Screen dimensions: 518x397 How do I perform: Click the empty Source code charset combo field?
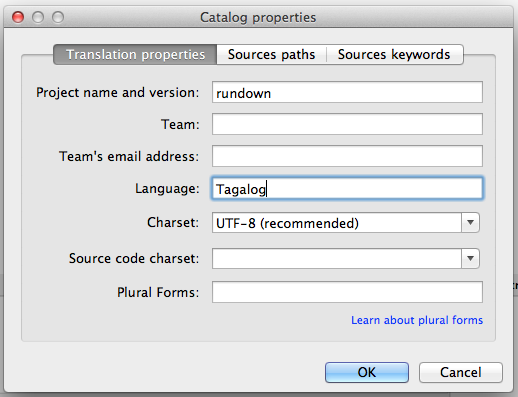337,258
